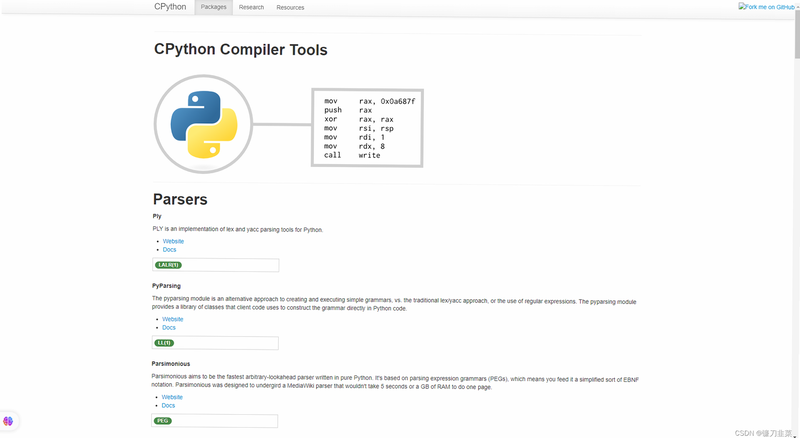Open the Ply Website link

(x=173, y=241)
